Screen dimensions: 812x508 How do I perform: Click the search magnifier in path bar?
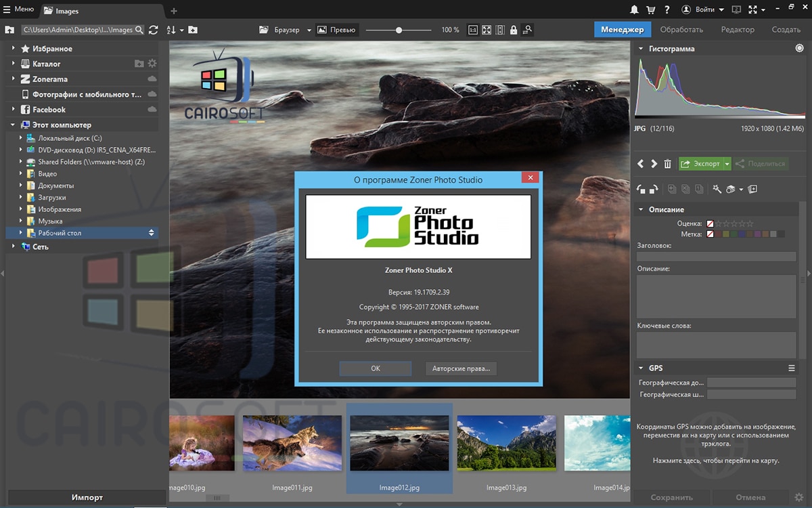click(139, 30)
